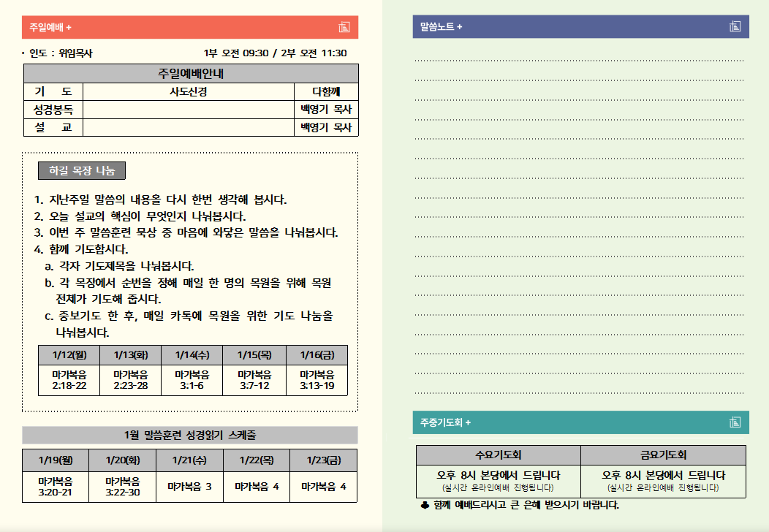Click the club symbol before 함께 예배드리시고
The image size is (769, 532).
coord(425,505)
